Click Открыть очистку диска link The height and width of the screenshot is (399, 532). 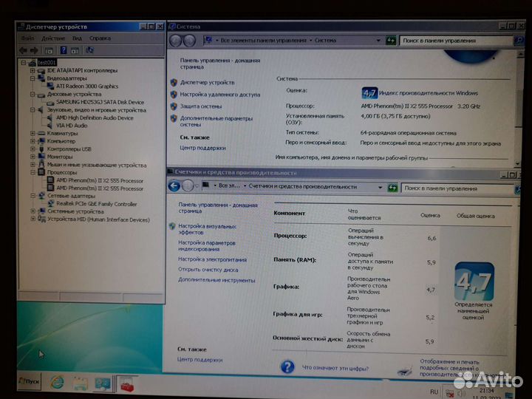coord(208,270)
